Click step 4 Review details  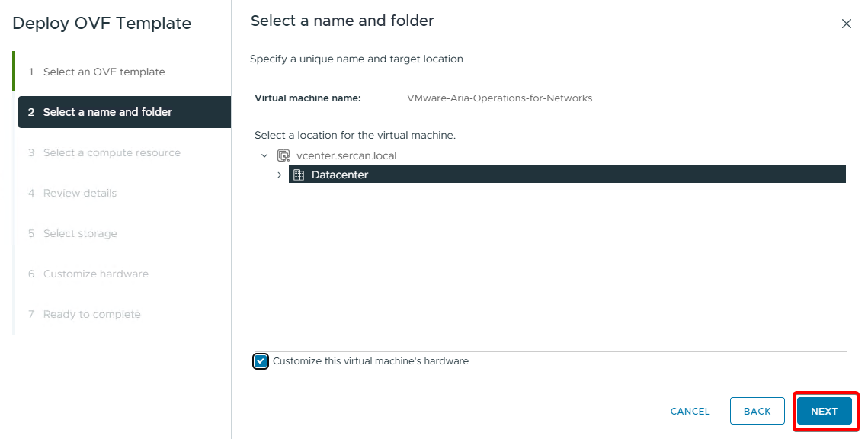[x=80, y=193]
